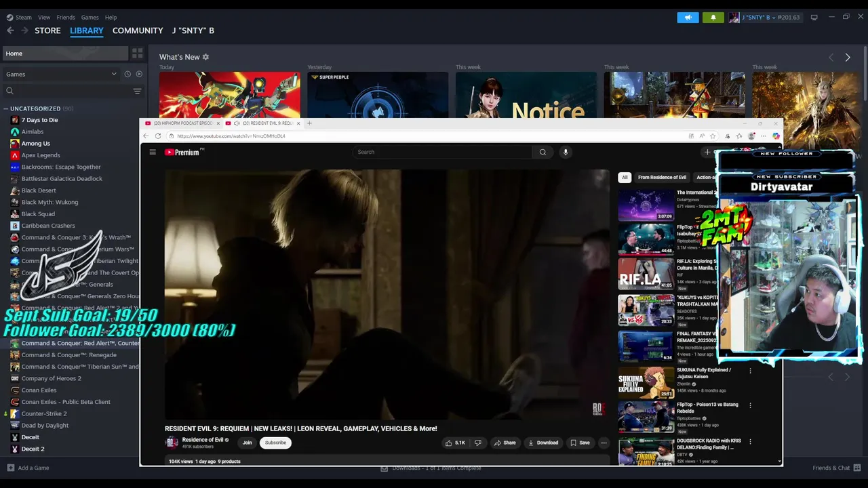Open the Downloads status bar link
This screenshot has width=868, height=488.
click(430, 468)
